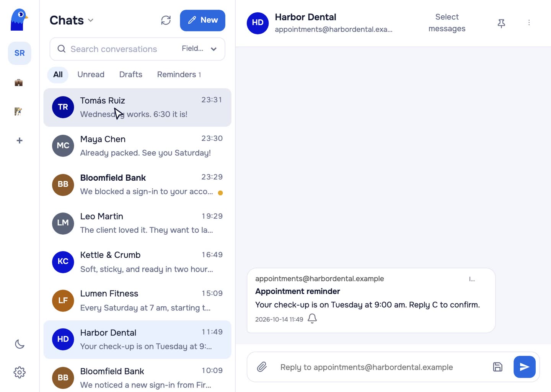
Task: Send the reply with arrow button
Action: click(524, 367)
